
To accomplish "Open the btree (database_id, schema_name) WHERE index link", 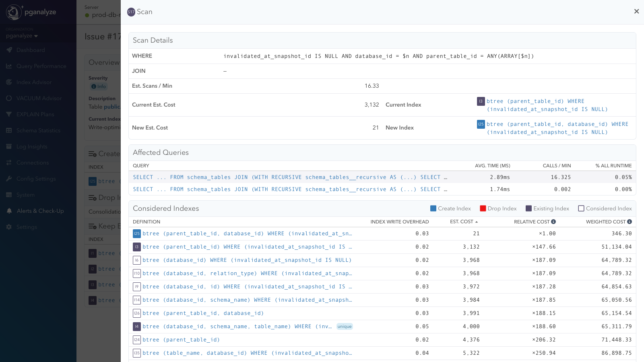I will click(x=247, y=300).
